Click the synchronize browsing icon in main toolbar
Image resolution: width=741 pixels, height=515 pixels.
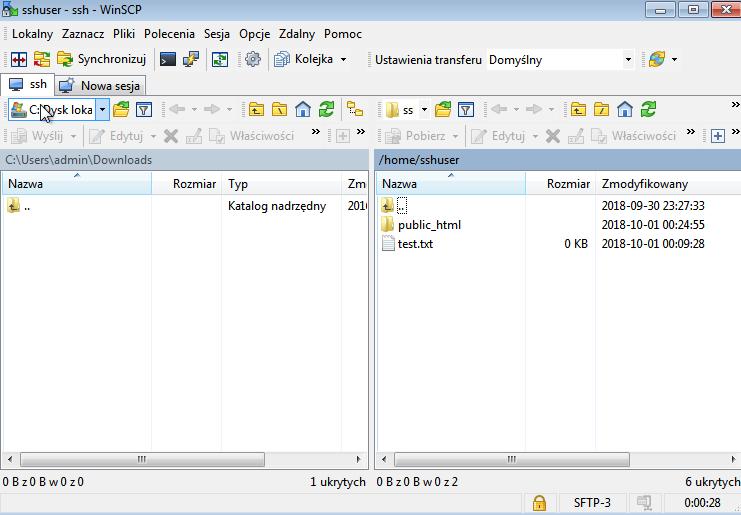coord(42,60)
